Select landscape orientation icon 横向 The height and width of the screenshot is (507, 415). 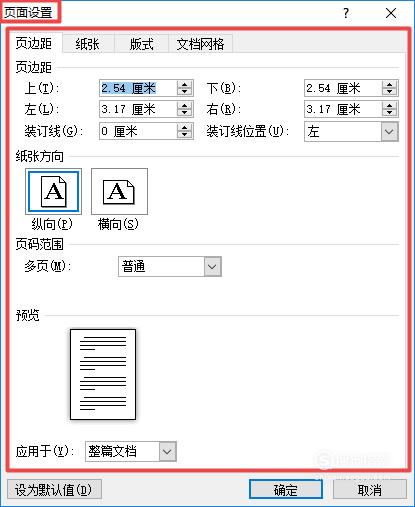119,191
